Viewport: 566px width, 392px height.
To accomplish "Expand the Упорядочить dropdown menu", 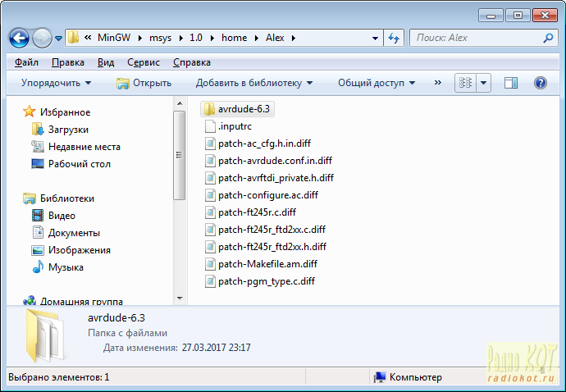I will point(56,83).
